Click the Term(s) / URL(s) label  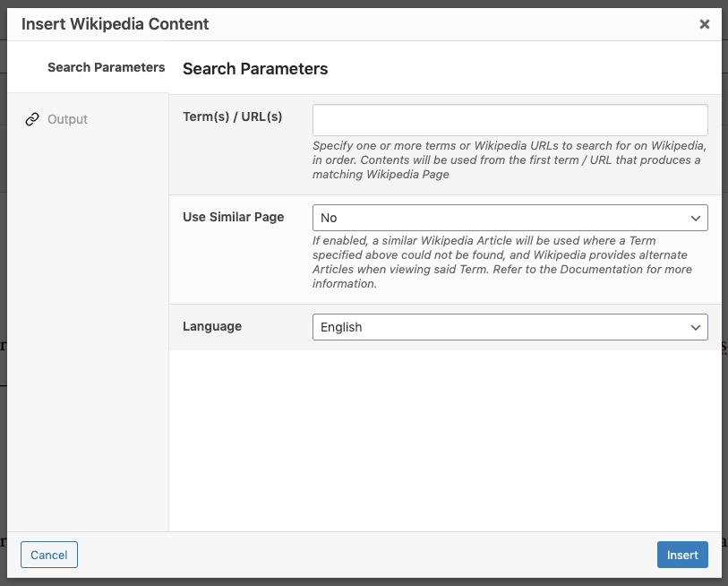coord(232,116)
